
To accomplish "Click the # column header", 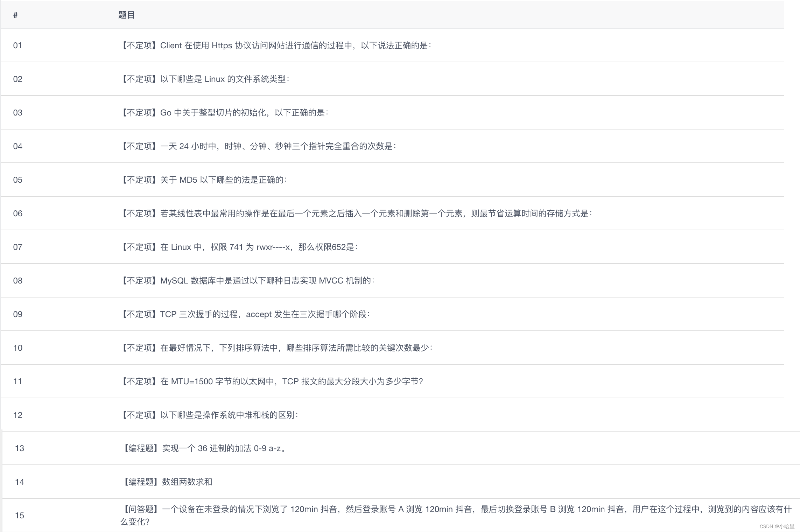I will coord(15,15).
